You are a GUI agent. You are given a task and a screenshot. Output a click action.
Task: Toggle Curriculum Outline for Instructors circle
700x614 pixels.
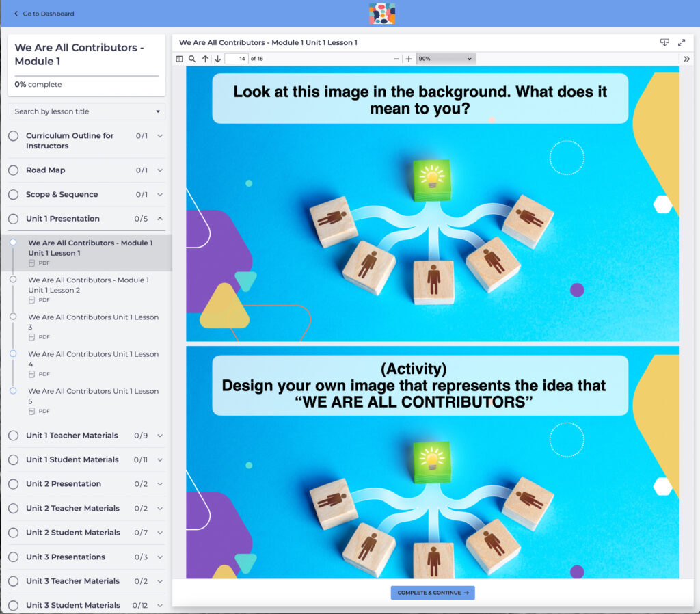(x=14, y=136)
